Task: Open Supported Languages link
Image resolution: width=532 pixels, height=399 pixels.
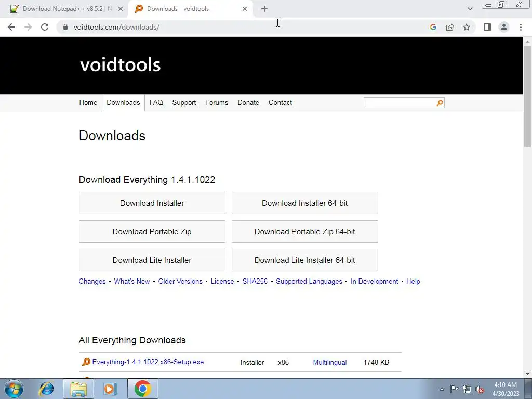Action: click(x=309, y=281)
